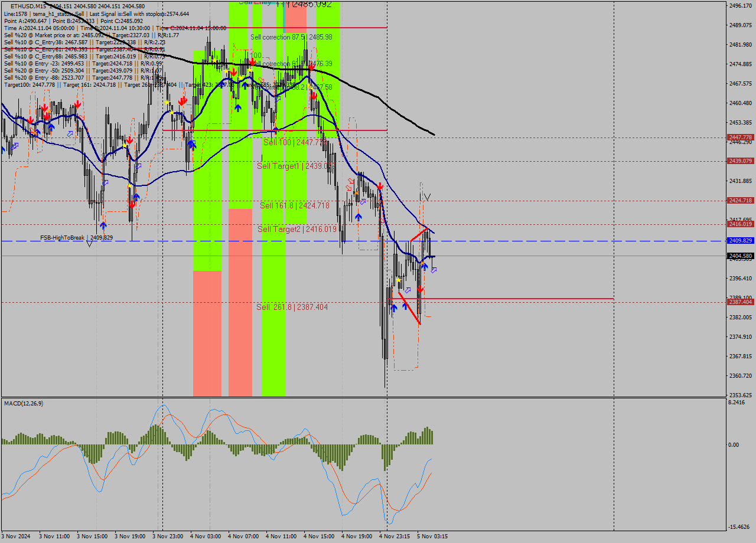Click the '3 Nov 15:00' time axis label
The height and width of the screenshot is (543, 756).
coord(92,537)
